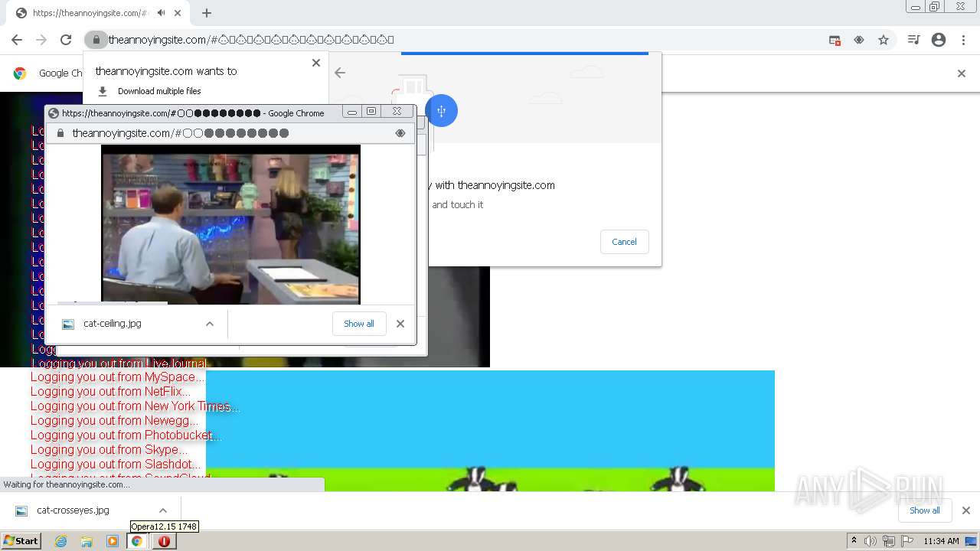This screenshot has width=980, height=551.
Task: Show hidden system tray icons
Action: pos(854,541)
